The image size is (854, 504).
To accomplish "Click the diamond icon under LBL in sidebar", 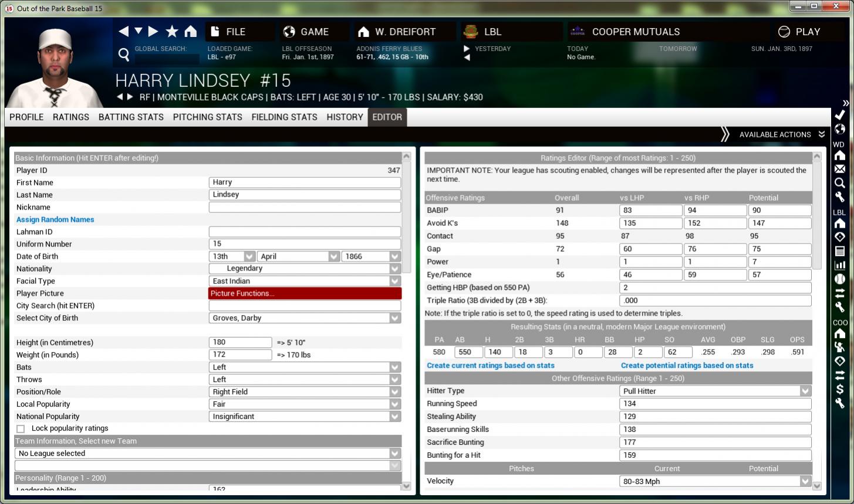I will tap(840, 236).
